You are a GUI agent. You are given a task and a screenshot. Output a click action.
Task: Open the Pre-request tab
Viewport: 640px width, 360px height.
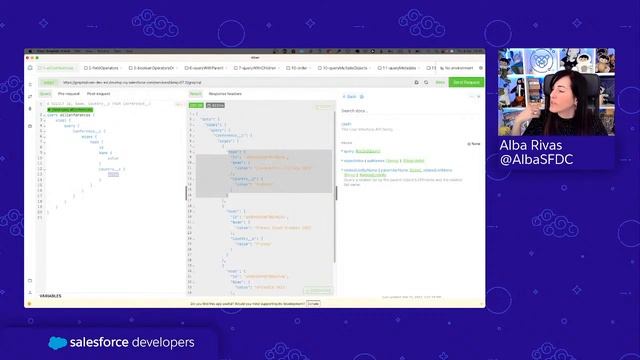pyautogui.click(x=69, y=94)
